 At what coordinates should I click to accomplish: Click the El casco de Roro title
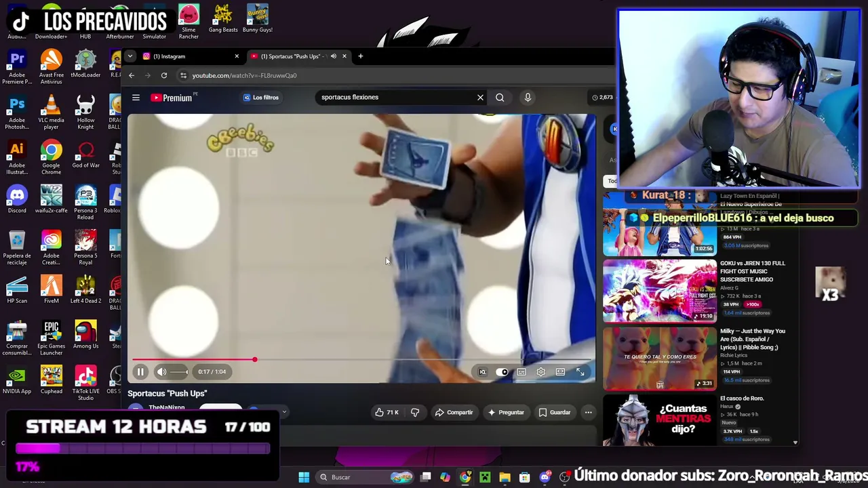pyautogui.click(x=742, y=399)
